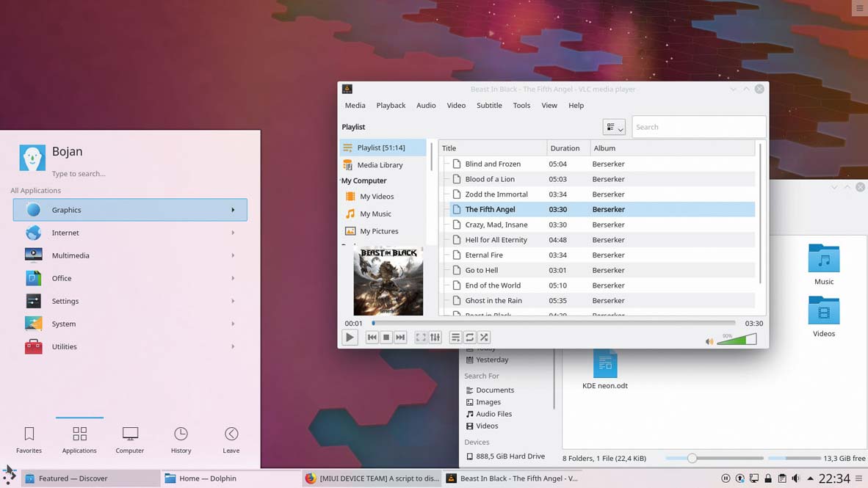Expand the Settings application category
Screen dimensions: 868x488
[130, 301]
